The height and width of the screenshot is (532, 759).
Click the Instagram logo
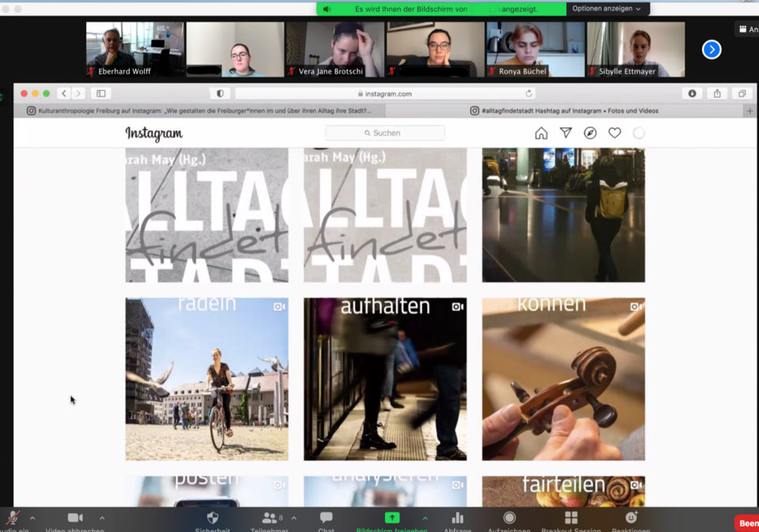coord(154,134)
